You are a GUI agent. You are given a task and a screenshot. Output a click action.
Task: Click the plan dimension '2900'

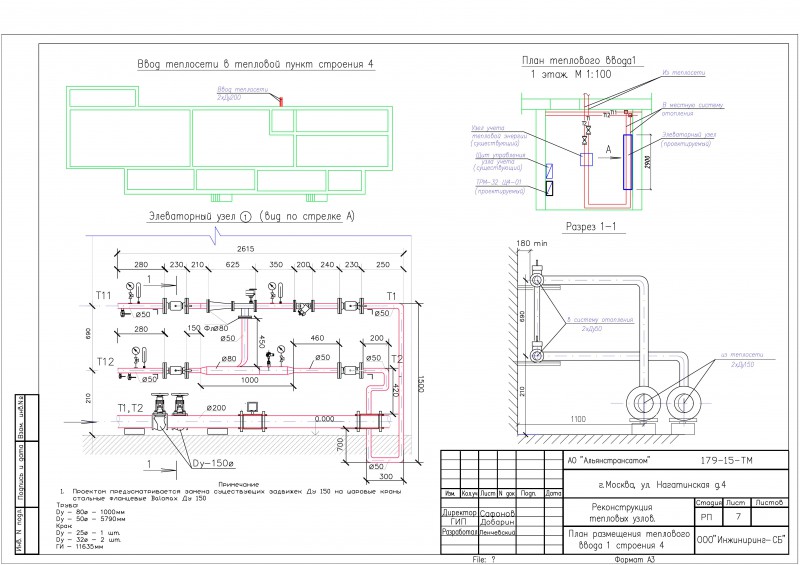648,162
